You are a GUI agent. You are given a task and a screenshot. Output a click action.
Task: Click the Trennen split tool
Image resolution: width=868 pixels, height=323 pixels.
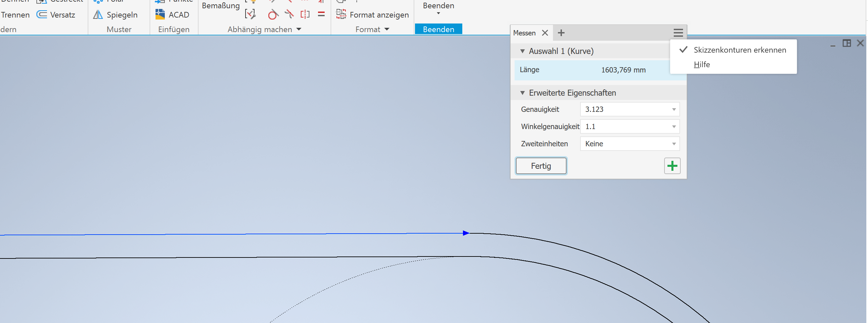click(15, 15)
